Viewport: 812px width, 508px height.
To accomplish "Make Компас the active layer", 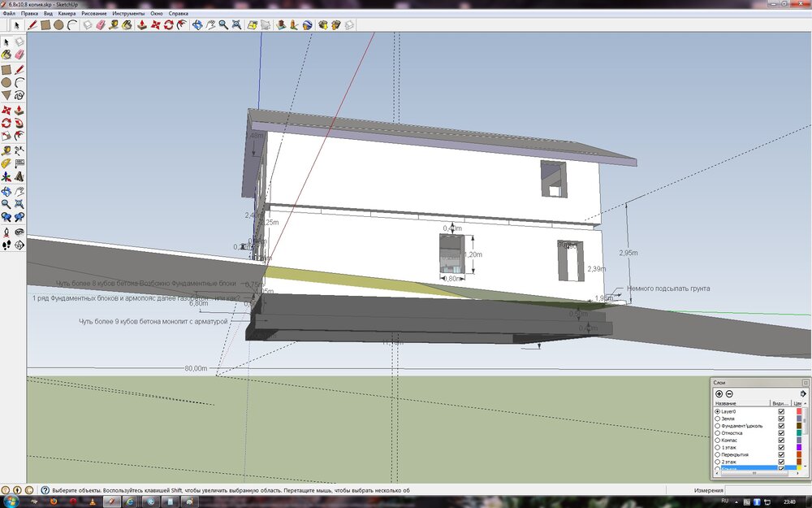I will pos(718,440).
